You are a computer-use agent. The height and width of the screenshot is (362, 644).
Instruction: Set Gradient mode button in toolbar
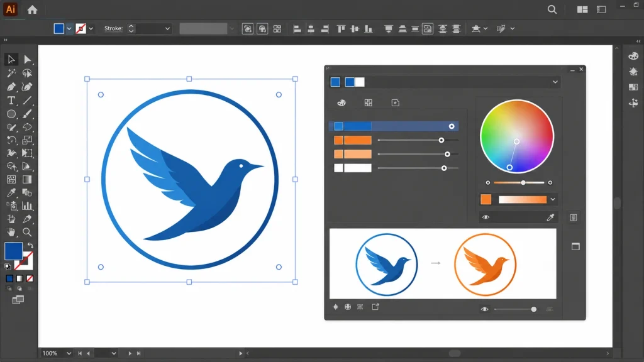pyautogui.click(x=19, y=278)
